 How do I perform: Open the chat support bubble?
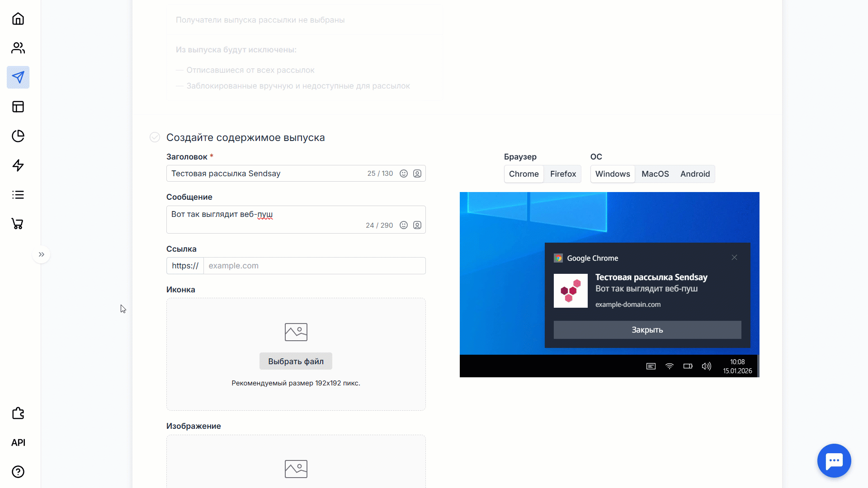click(x=834, y=460)
